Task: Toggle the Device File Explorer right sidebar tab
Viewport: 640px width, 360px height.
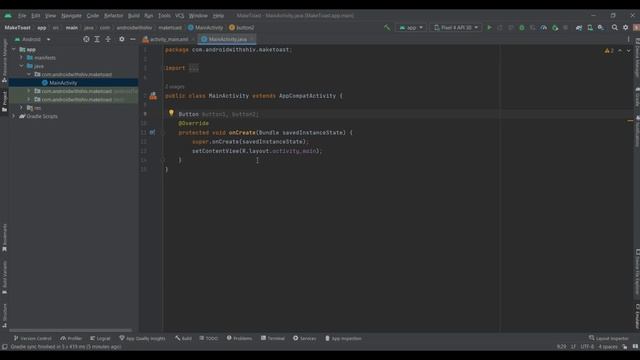Action: [x=637, y=271]
